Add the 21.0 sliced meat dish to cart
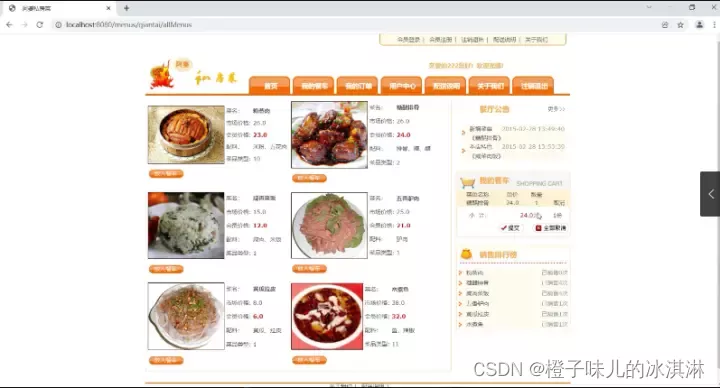Viewport: 720px width, 388px height. coord(309,269)
